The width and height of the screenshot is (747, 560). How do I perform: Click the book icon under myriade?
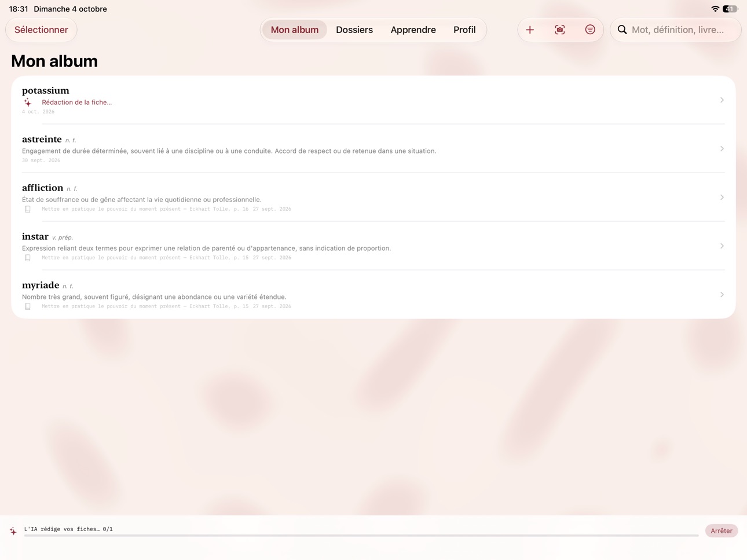click(27, 306)
